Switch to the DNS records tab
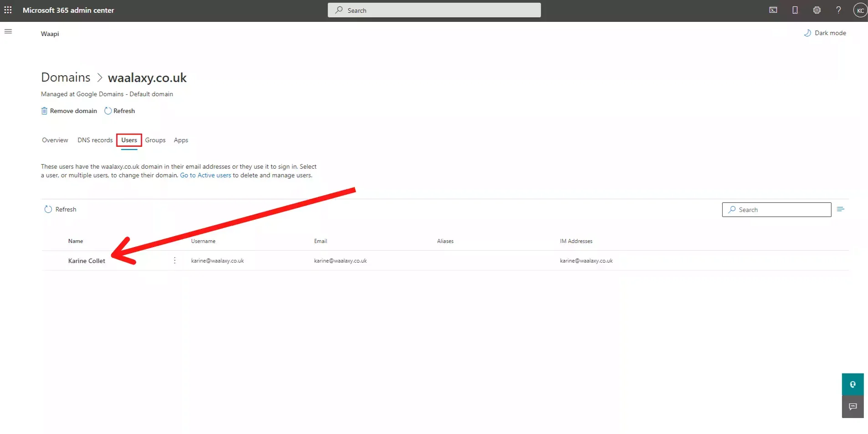Screen dimensions: 868x434 pyautogui.click(x=95, y=140)
